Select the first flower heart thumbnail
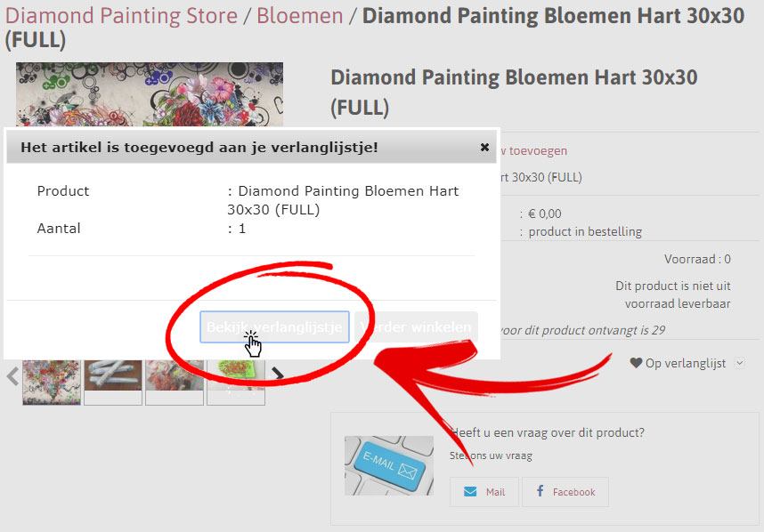Screen dimensions: 764x532 pyautogui.click(x=52, y=383)
